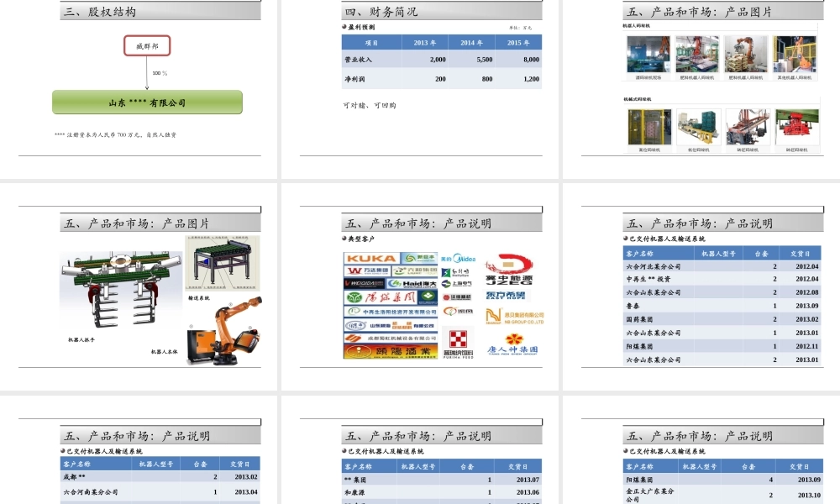Viewport: 840px width, 504px height.
Task: Select the 三、股权结构 slide title
Action: click(x=101, y=13)
